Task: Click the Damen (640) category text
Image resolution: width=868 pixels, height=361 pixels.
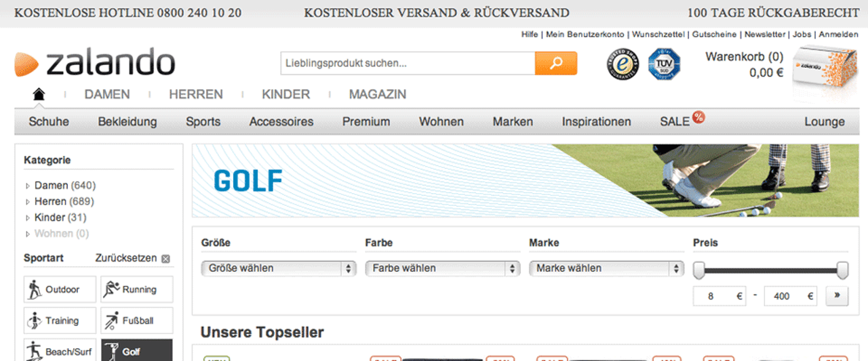Action: coord(65,186)
